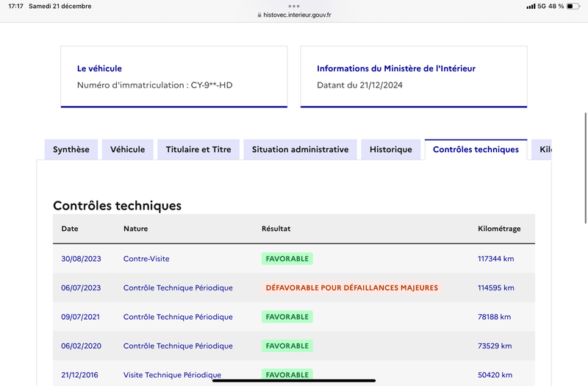
Task: Click the Contrôles techniques section heading
Action: click(x=117, y=206)
